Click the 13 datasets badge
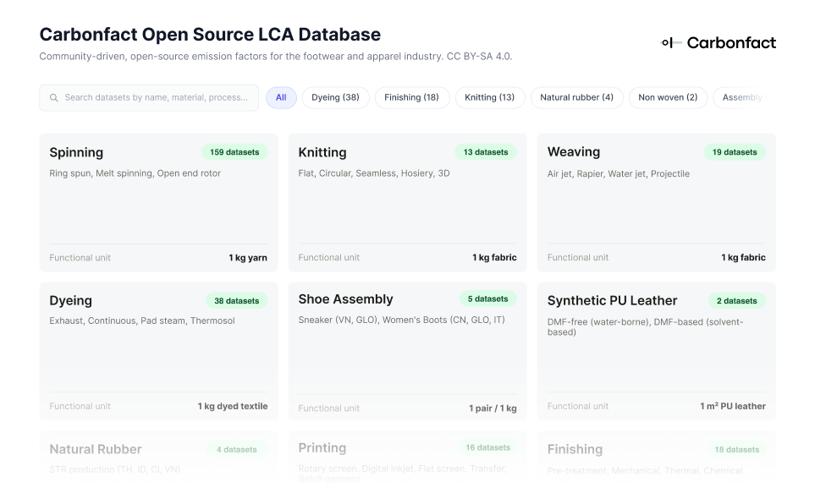This screenshot has width=815, height=504. (x=486, y=152)
